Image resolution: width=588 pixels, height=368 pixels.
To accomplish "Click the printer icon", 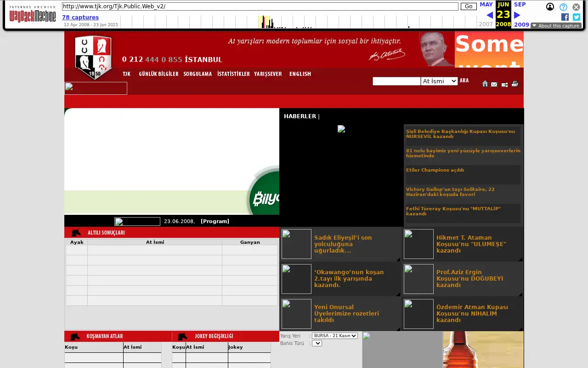I will (515, 84).
